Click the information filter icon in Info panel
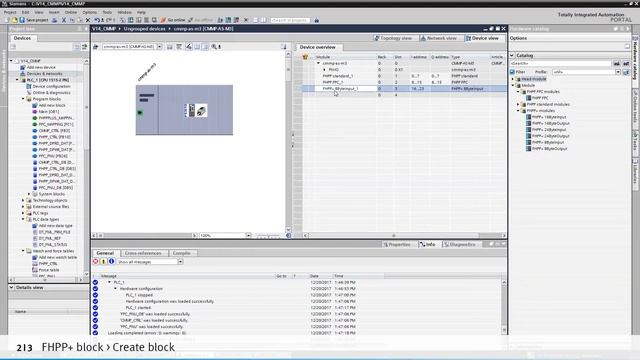This screenshot has height=360, width=640. (x=111, y=261)
